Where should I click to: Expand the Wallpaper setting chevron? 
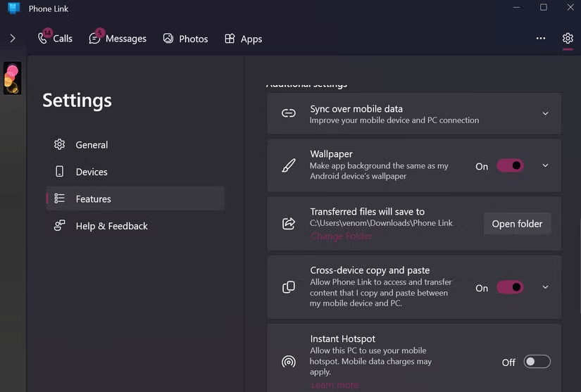(x=545, y=166)
